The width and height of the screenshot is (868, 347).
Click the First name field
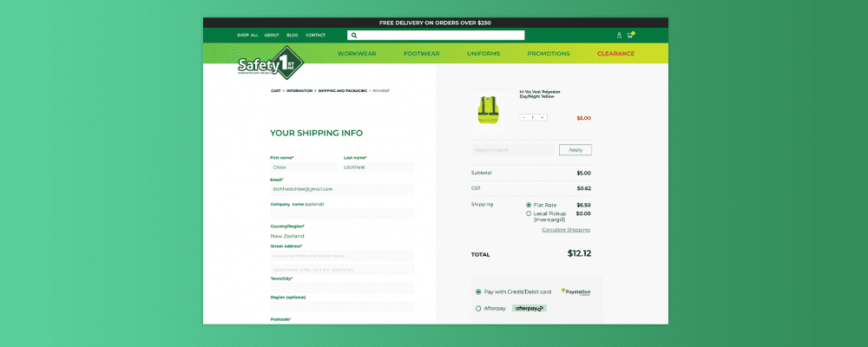[x=303, y=167]
